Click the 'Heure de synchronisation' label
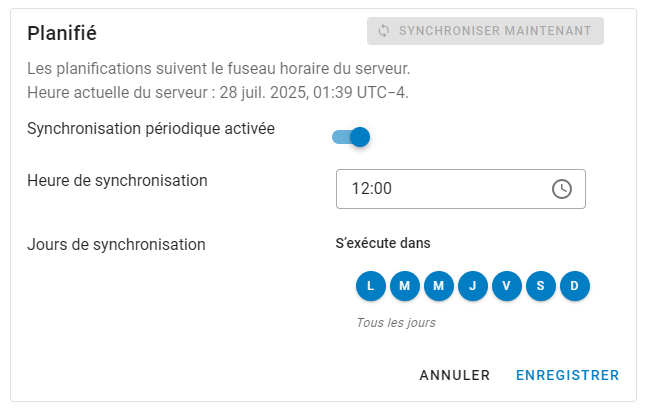 pyautogui.click(x=117, y=181)
